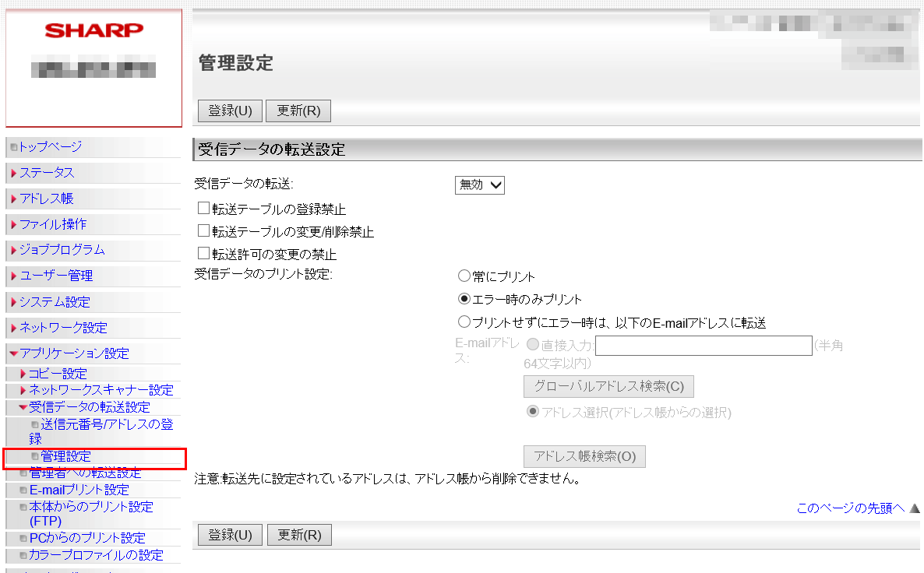Viewport: 924px width, 573px height.
Task: Choose プリントせずにエラー時は E-mail転送 option
Action: (464, 322)
